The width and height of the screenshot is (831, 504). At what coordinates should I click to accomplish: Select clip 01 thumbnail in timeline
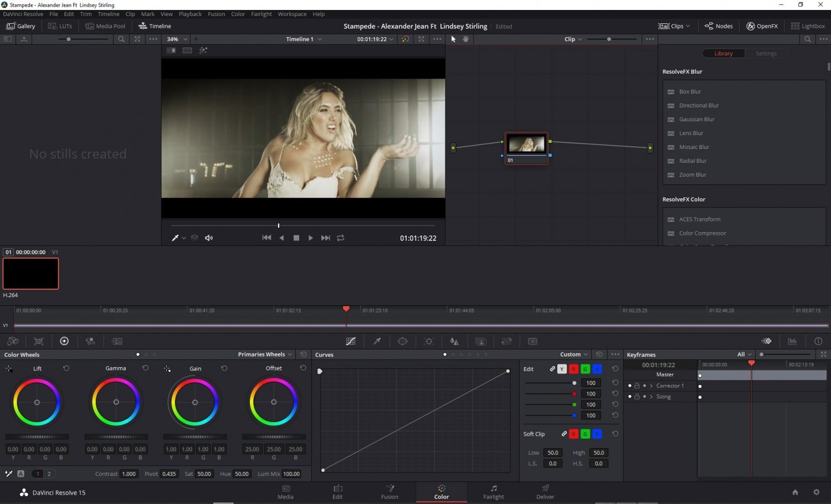[x=31, y=274]
